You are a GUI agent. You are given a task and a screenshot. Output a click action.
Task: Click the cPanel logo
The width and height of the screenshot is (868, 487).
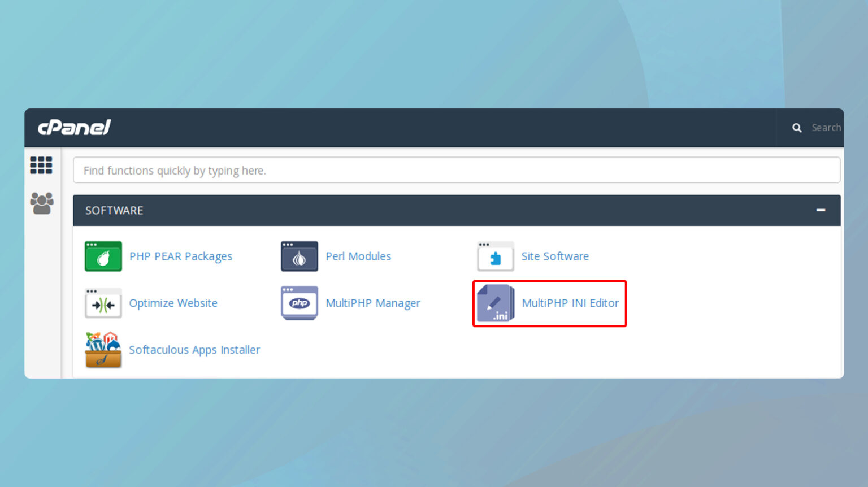pyautogui.click(x=75, y=127)
